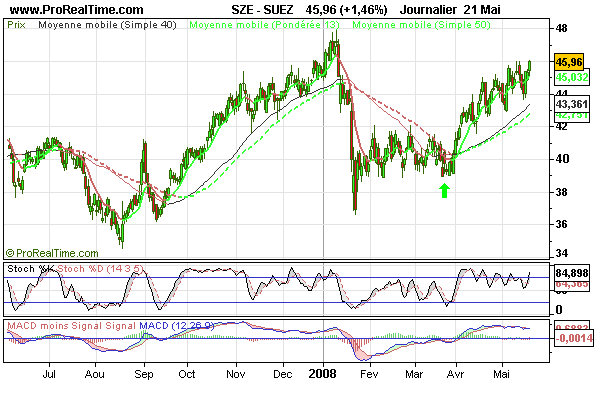The height and width of the screenshot is (400, 600).
Task: Click the © ProRealTime.com watermark
Action: (x=50, y=254)
